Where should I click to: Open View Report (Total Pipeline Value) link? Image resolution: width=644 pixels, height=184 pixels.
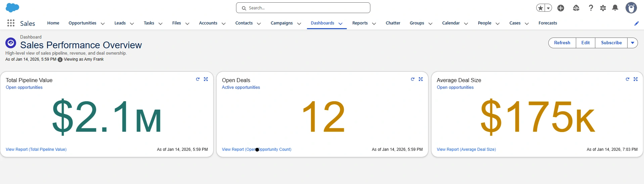pos(36,149)
